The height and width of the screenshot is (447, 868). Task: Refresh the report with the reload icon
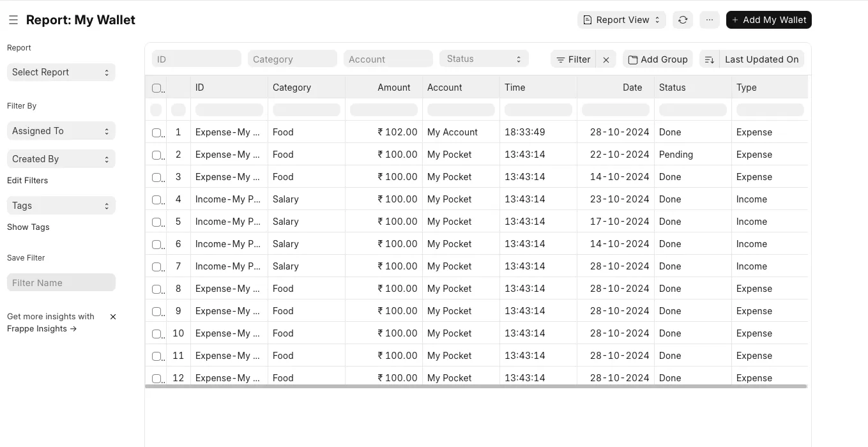(x=683, y=20)
